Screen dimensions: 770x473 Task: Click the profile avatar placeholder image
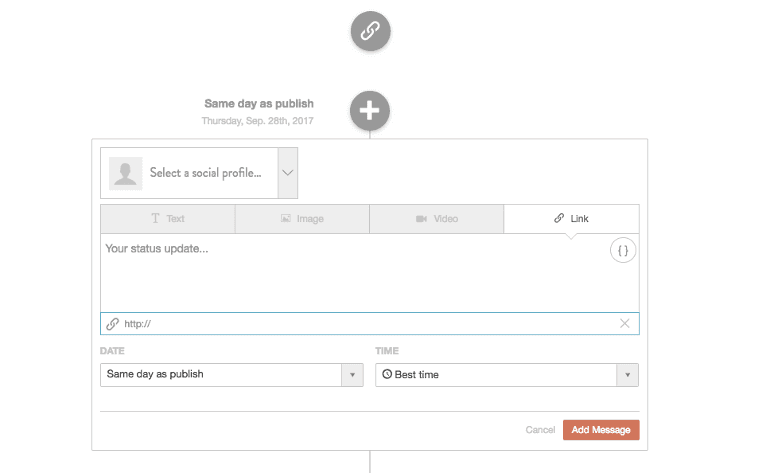(126, 173)
